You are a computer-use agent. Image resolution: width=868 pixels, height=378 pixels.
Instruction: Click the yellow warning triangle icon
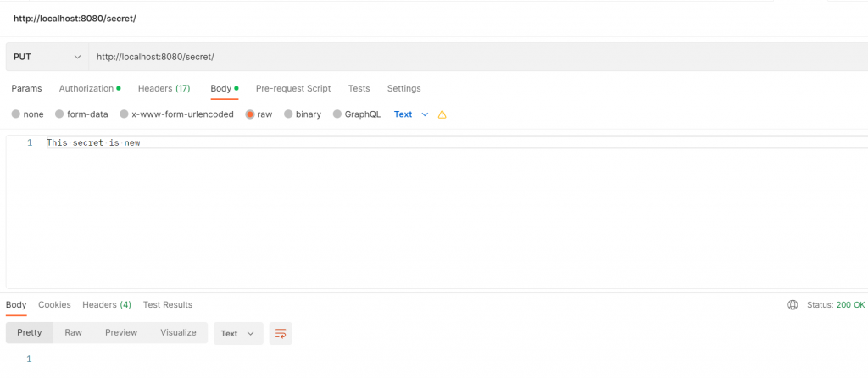(442, 114)
